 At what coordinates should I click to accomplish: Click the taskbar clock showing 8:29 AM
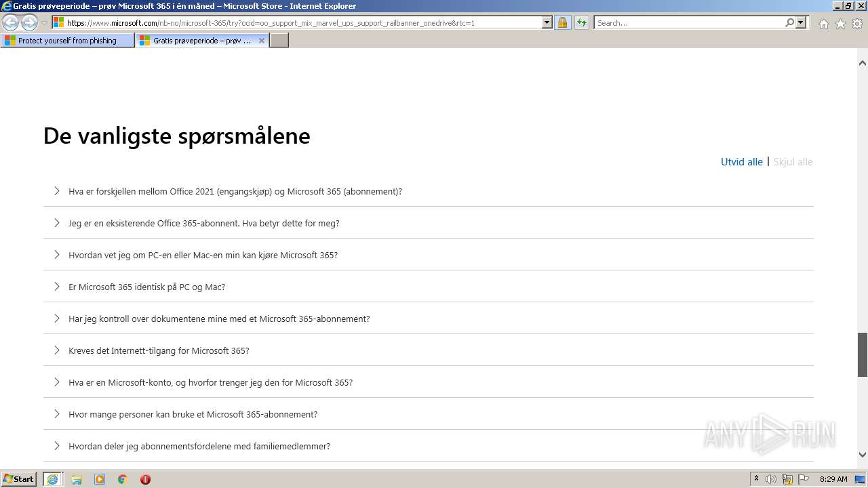[833, 479]
